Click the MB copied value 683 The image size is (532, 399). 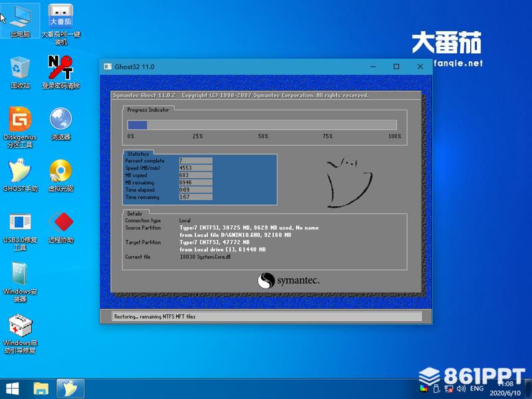[x=196, y=175]
